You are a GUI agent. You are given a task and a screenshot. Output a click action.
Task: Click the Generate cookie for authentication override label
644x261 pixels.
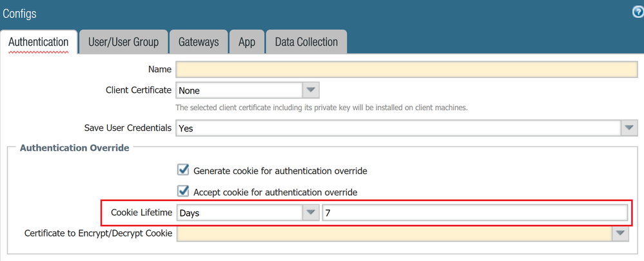point(280,171)
